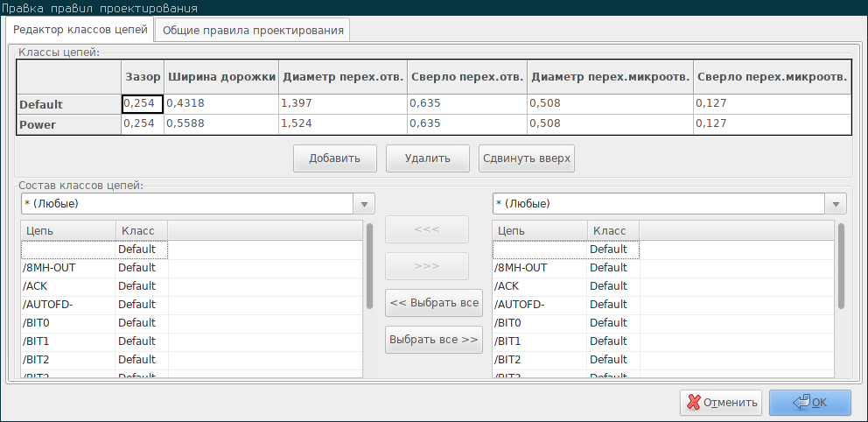868x422 pixels.
Task: Select the Power class row header
Action: coord(69,124)
